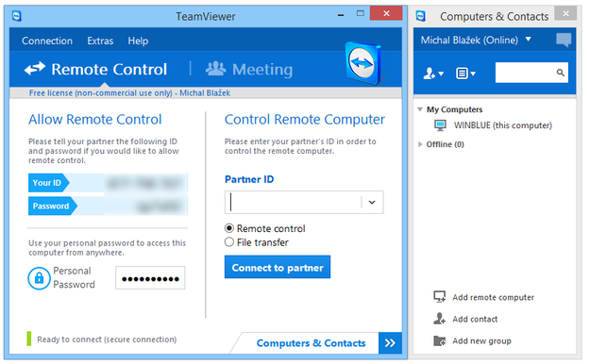Click the green ready status indicator
590x364 pixels.
(x=29, y=339)
